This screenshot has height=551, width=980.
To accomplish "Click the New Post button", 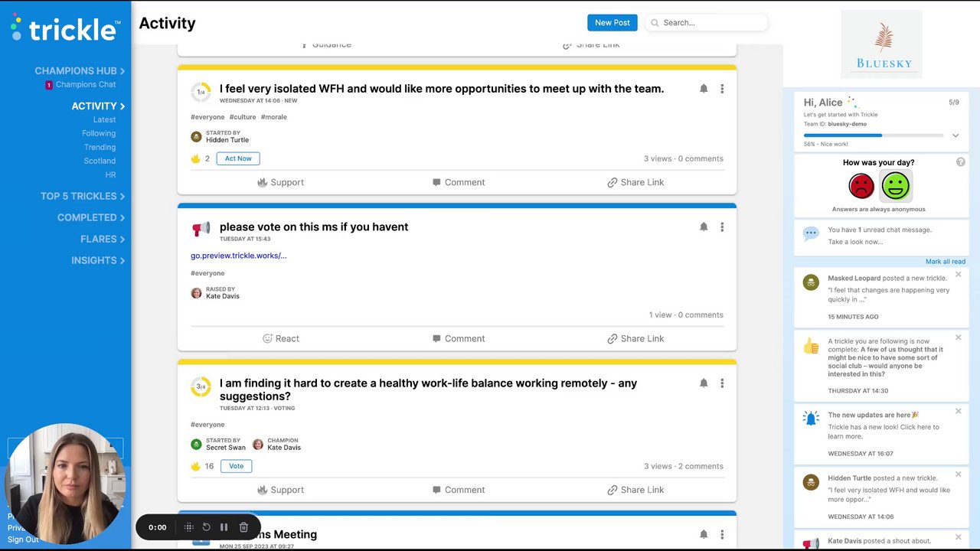I will (x=612, y=23).
